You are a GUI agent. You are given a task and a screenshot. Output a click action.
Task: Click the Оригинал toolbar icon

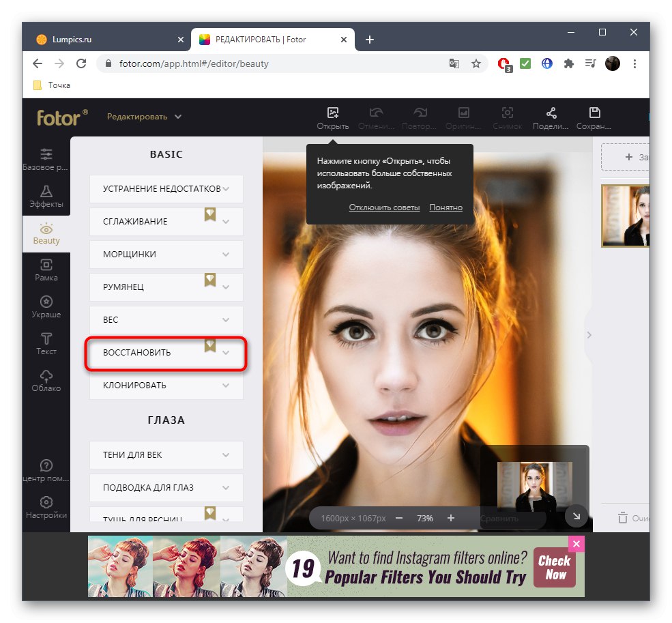[463, 118]
